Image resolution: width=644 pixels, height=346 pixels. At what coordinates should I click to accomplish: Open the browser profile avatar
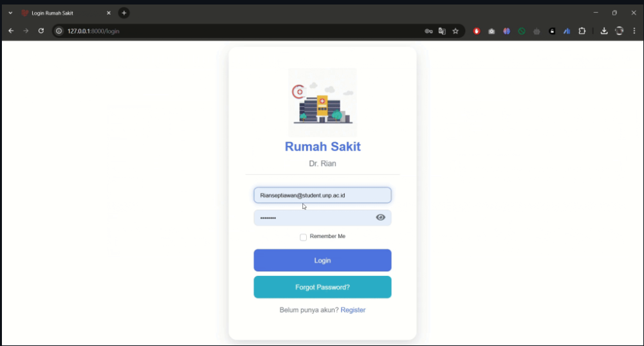click(620, 31)
